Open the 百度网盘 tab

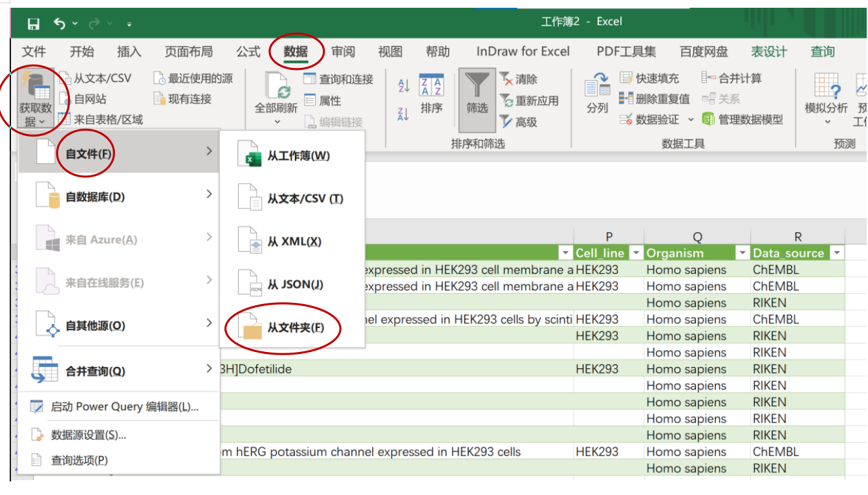704,52
